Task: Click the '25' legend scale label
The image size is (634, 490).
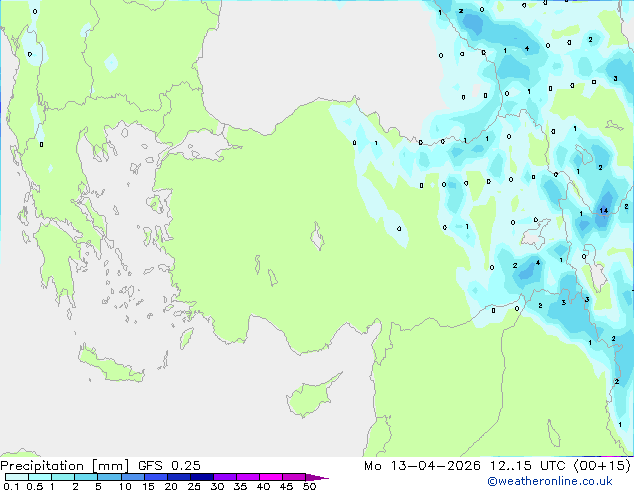Action: (194, 486)
